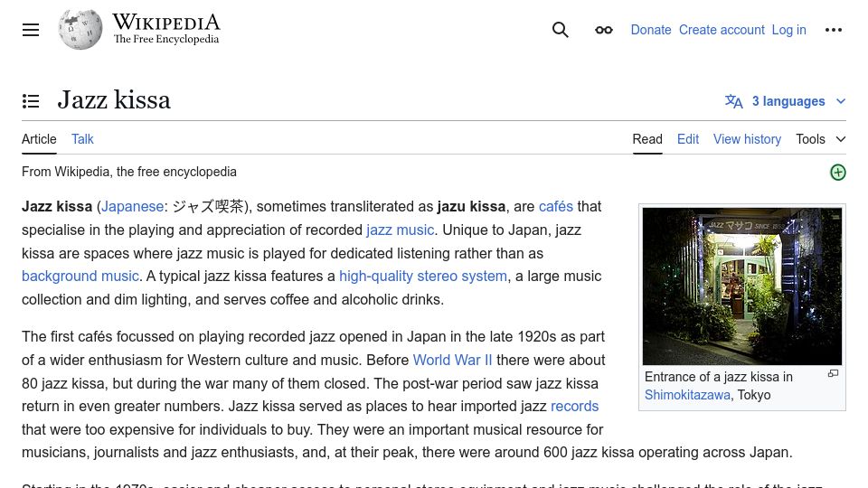Expand the 3 languages dropdown

[x=785, y=101]
